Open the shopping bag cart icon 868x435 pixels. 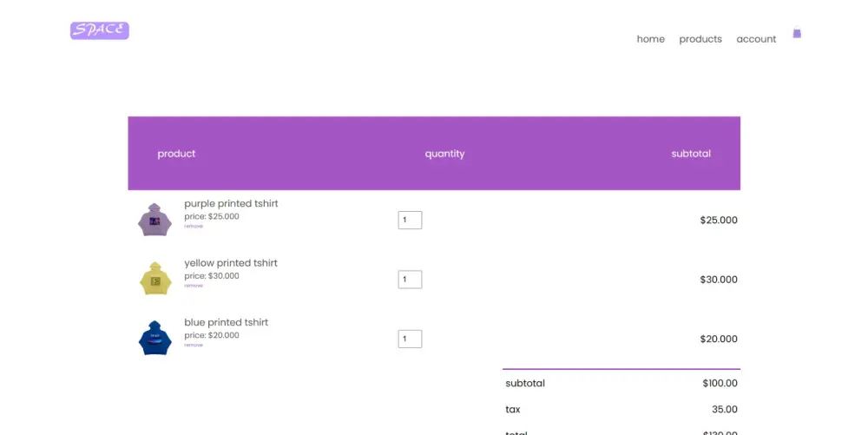click(797, 34)
